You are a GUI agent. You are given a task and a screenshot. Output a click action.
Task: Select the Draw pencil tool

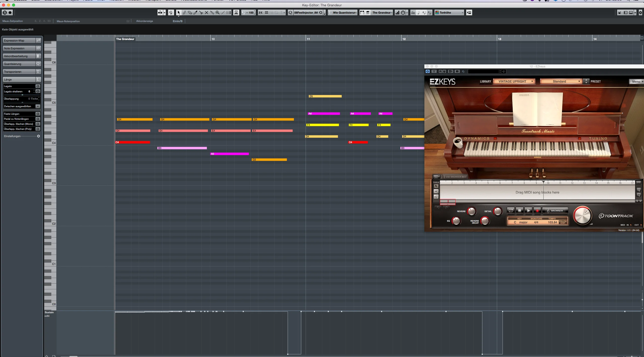(184, 13)
